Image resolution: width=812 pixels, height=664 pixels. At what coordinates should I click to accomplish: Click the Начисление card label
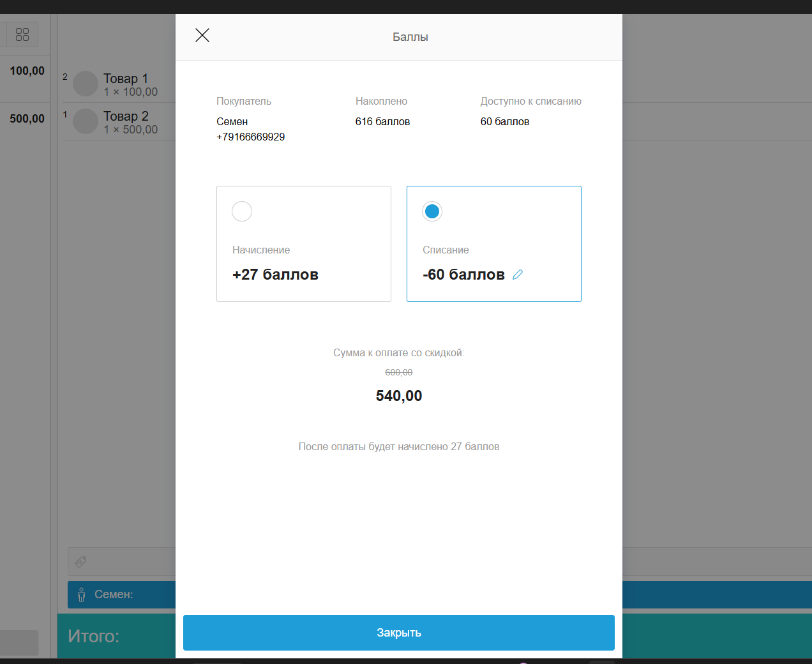pos(261,250)
